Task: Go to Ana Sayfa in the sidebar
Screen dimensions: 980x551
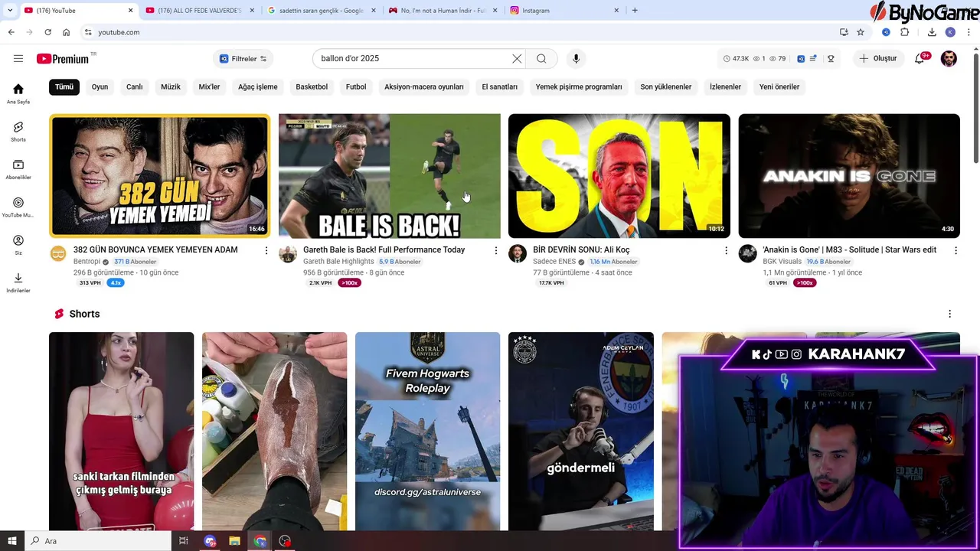Action: tap(18, 93)
